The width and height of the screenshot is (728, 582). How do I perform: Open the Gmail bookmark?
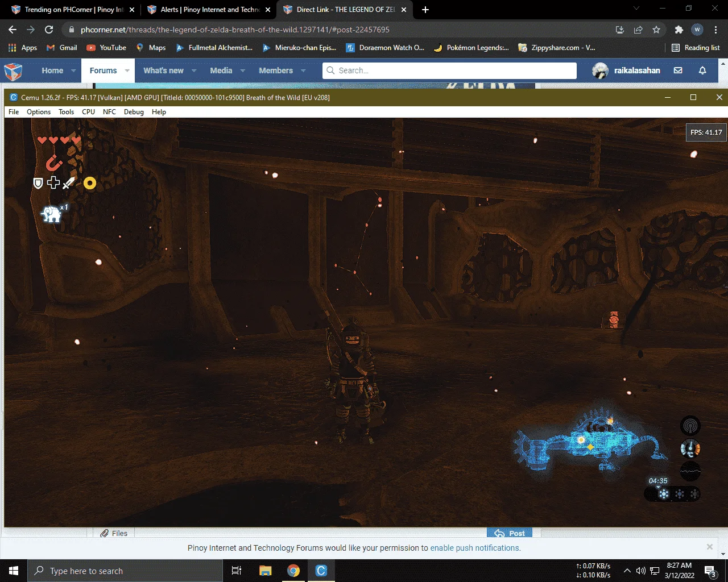pos(61,48)
